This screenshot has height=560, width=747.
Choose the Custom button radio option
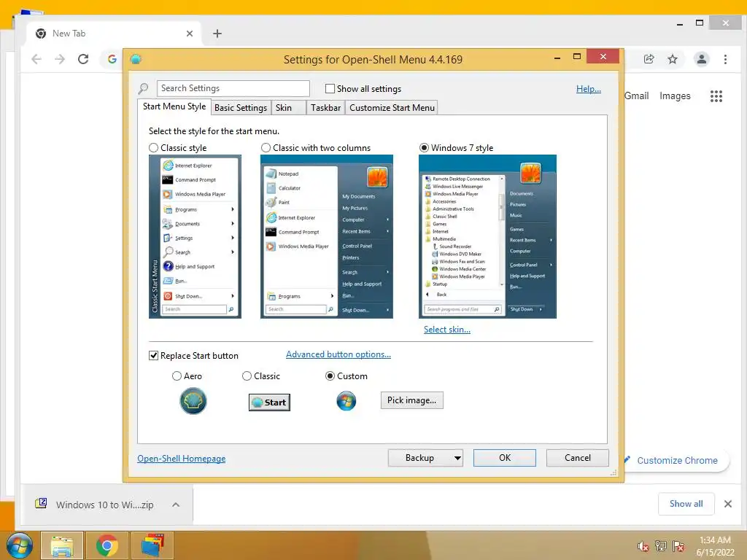330,376
